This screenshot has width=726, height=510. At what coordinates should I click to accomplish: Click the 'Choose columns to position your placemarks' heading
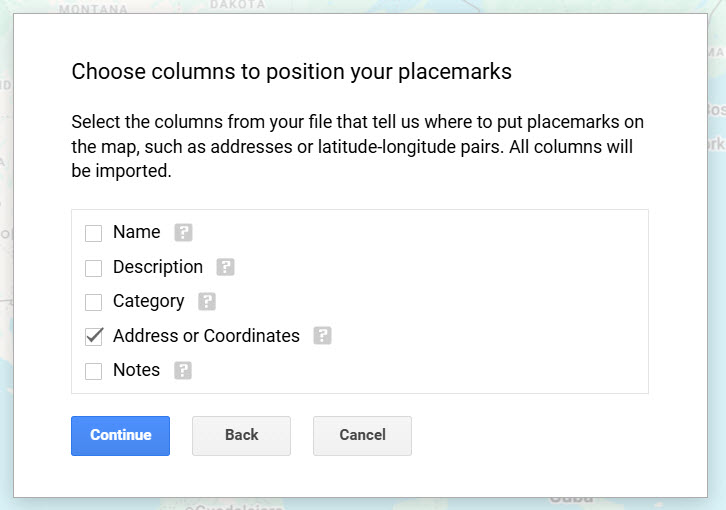click(x=292, y=72)
